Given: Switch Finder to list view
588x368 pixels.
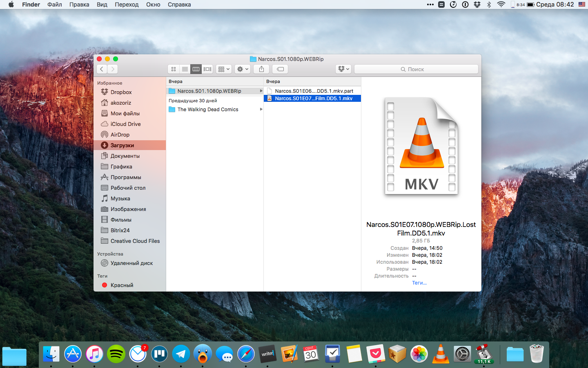Looking at the screenshot, I should point(185,69).
